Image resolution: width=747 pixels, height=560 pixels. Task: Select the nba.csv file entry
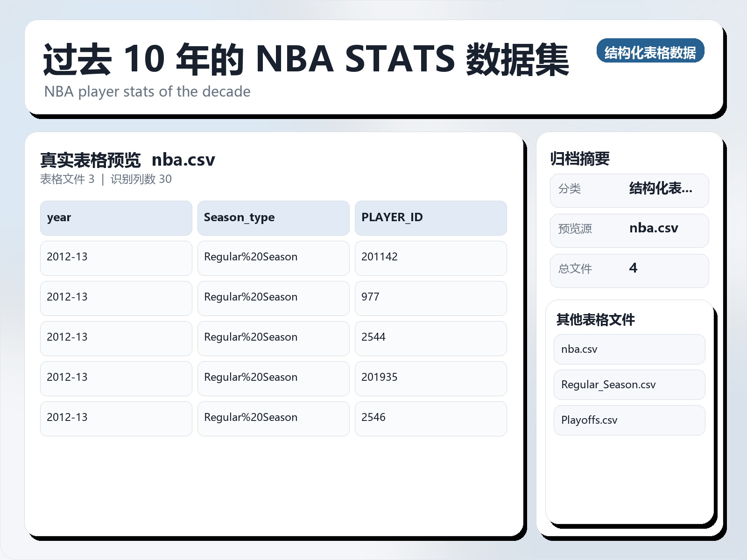tap(628, 349)
